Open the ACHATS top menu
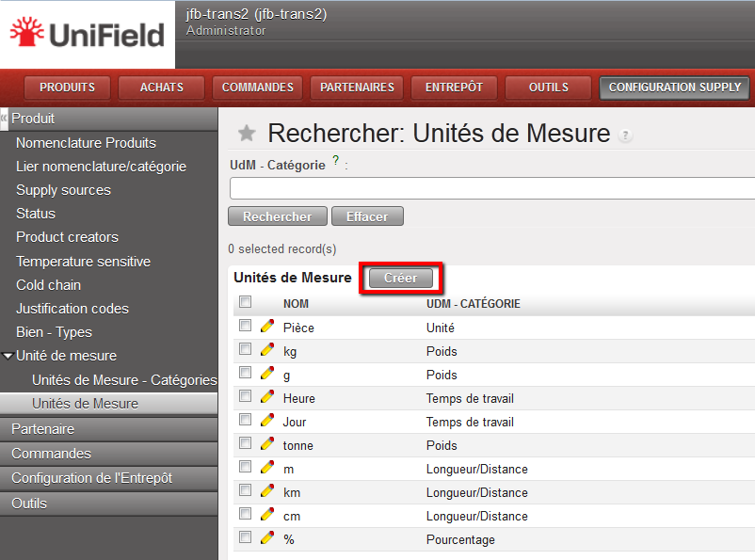Image resolution: width=755 pixels, height=560 pixels. 162,88
